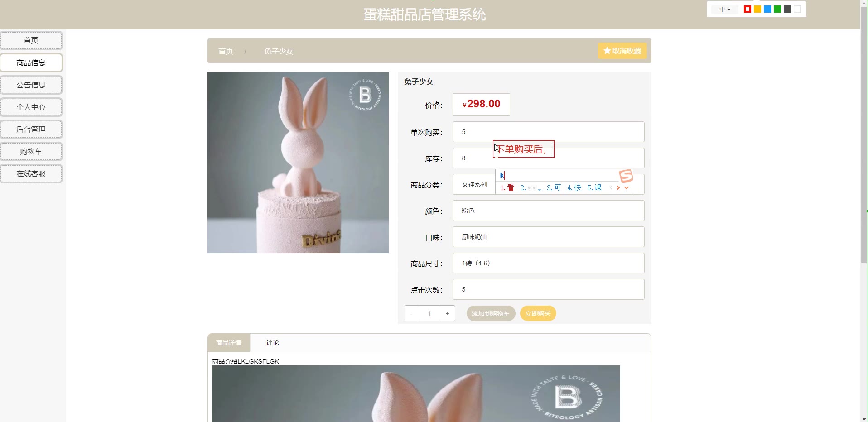Choose IME emoji candidate 2
The image size is (868, 422).
coord(530,187)
